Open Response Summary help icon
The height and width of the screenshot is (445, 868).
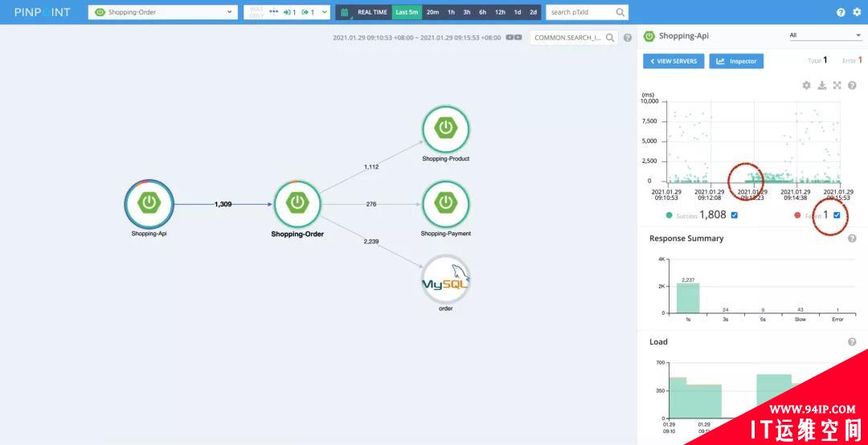coord(852,238)
